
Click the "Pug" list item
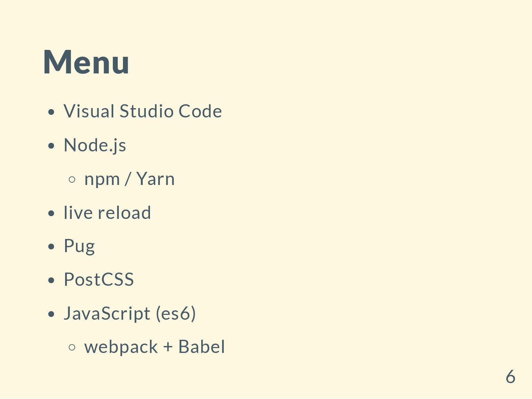click(x=79, y=247)
